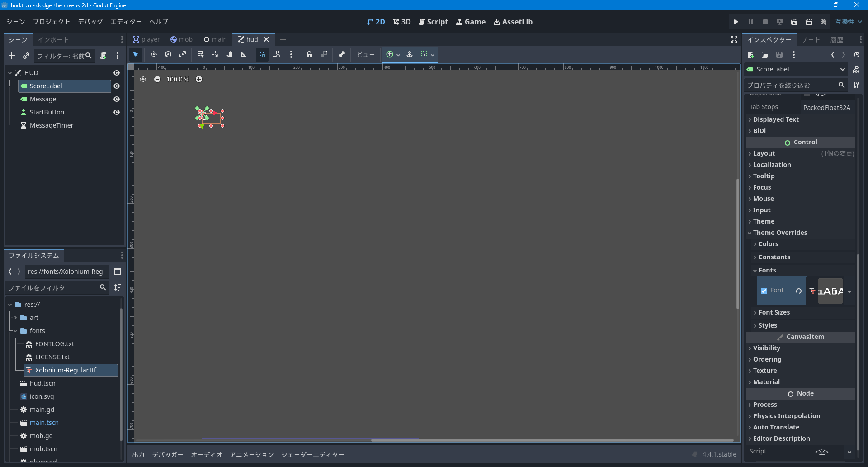Click the canvas horizontal scrollbar
Image resolution: width=868 pixels, height=467 pixels.
(552, 440)
